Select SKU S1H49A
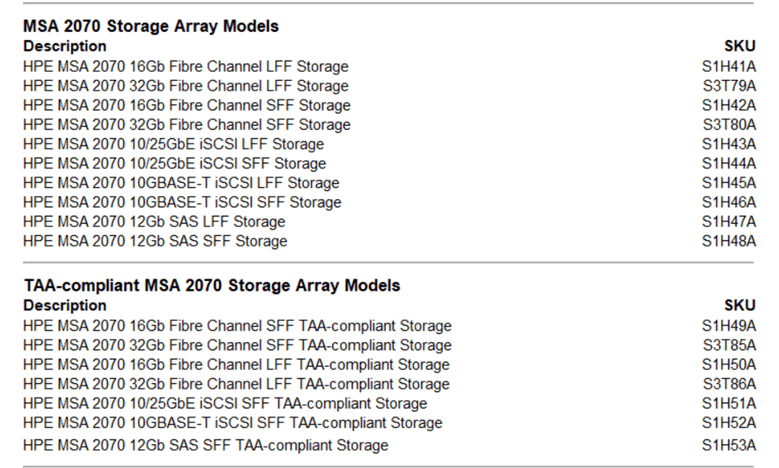Screen dimensions: 779x468 tap(729, 325)
